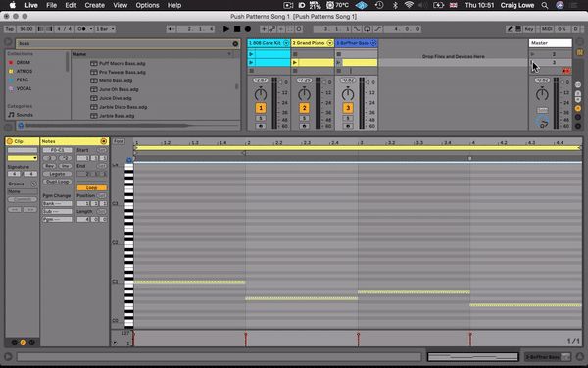The width and height of the screenshot is (588, 368).
Task: Show Notes box icon at clip view bottom
Action: 24,342
